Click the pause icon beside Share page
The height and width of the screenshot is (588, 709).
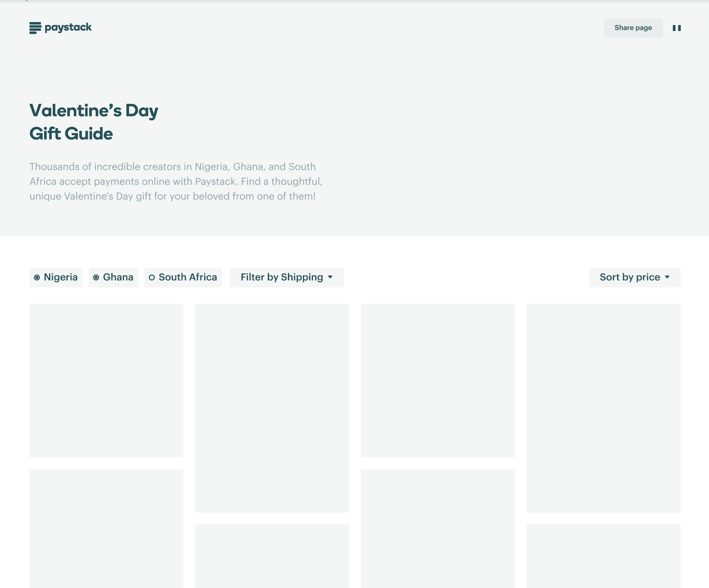click(x=677, y=28)
